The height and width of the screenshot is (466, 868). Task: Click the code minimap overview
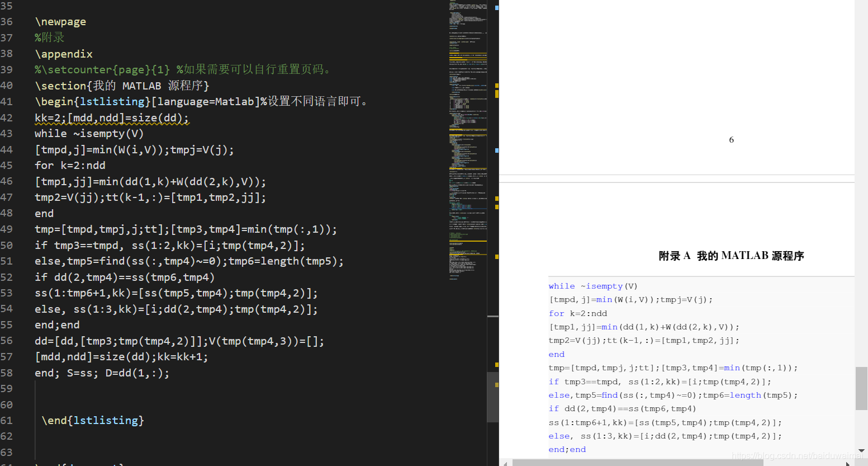pyautogui.click(x=468, y=140)
